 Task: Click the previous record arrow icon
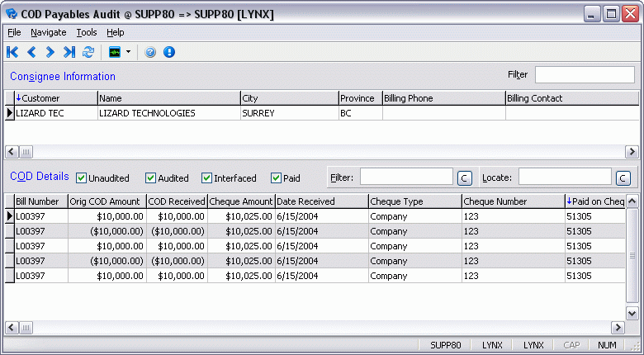click(x=31, y=52)
